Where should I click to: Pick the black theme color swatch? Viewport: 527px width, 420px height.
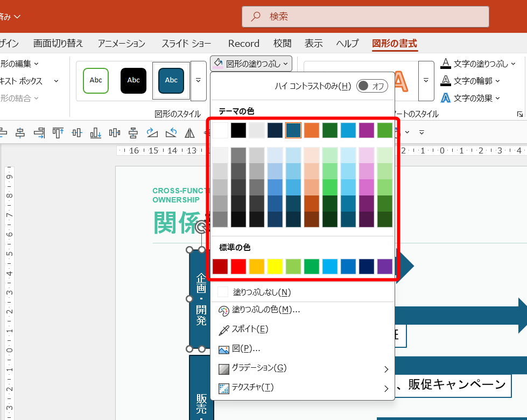[x=238, y=130]
